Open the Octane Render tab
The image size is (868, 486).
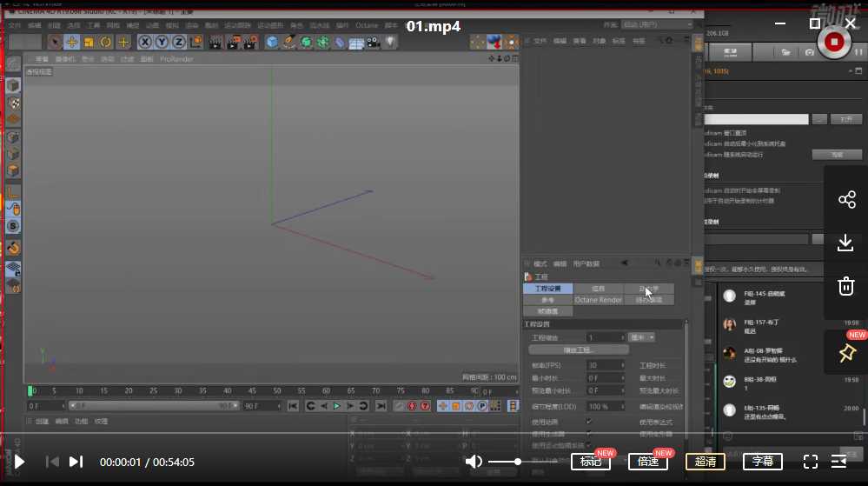click(x=598, y=300)
